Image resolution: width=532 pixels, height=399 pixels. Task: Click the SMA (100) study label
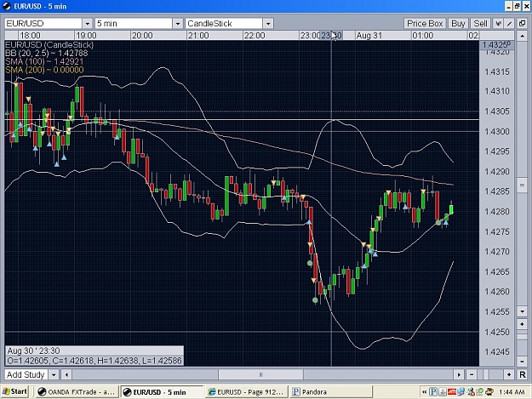coord(44,61)
